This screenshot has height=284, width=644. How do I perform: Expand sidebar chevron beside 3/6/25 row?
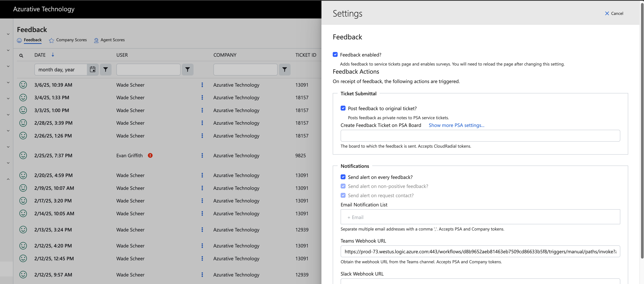8,82
